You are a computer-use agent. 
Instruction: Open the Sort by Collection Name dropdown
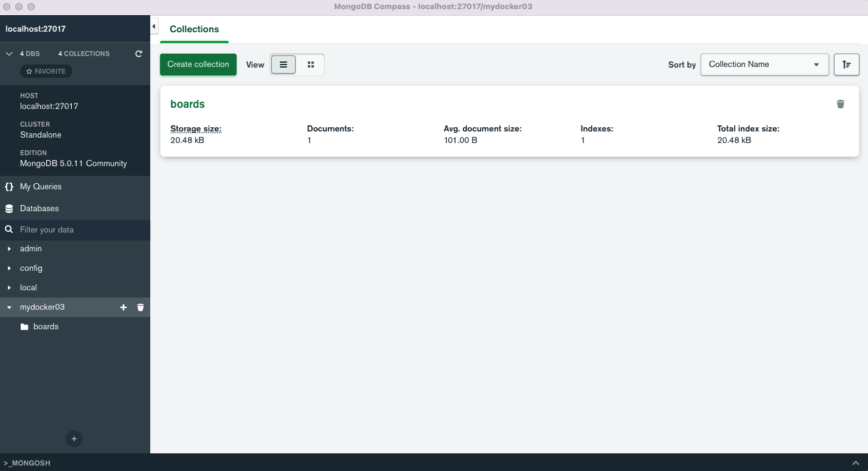765,65
